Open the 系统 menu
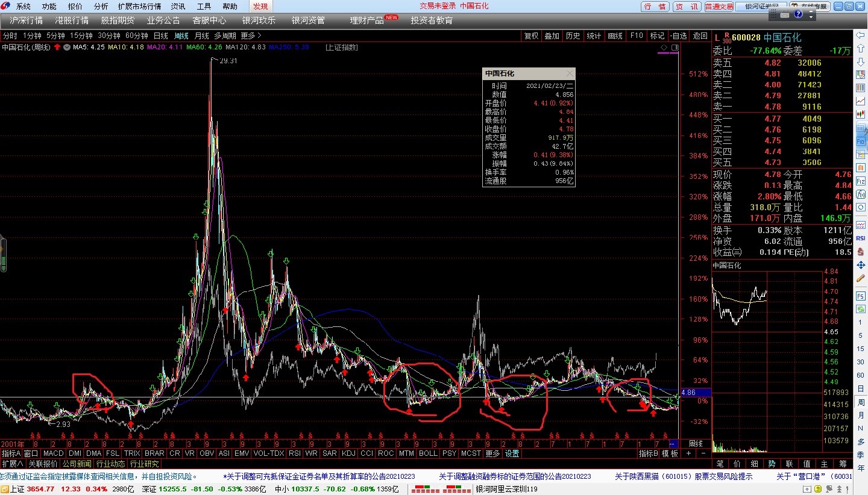Image resolution: width=868 pixels, height=495 pixels. (x=23, y=6)
